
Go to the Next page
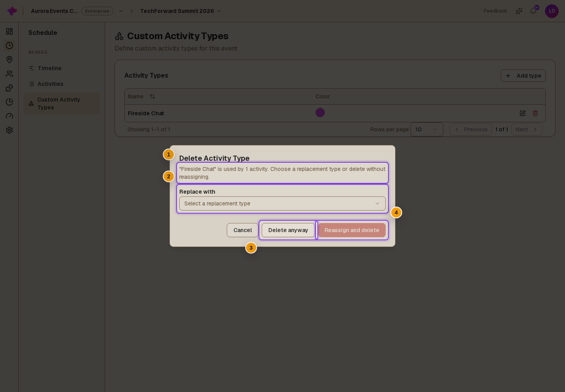point(527,129)
